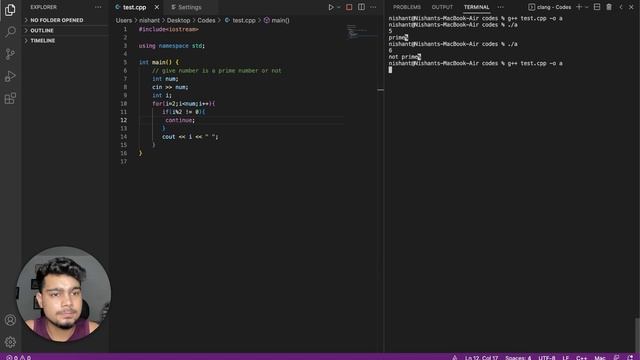
Task: Select Codes in the breadcrumb path
Action: 206,20
